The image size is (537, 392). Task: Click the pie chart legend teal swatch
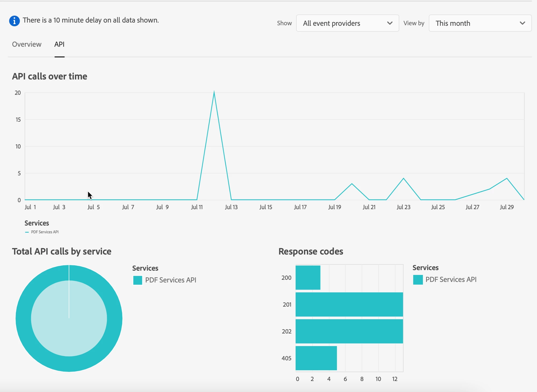(x=138, y=280)
